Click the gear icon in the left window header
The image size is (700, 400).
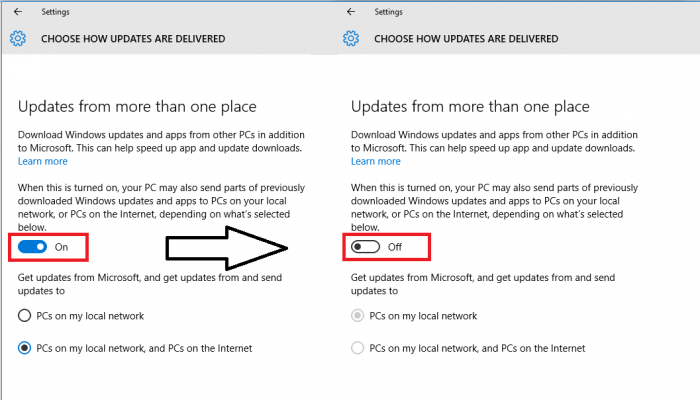click(17, 38)
